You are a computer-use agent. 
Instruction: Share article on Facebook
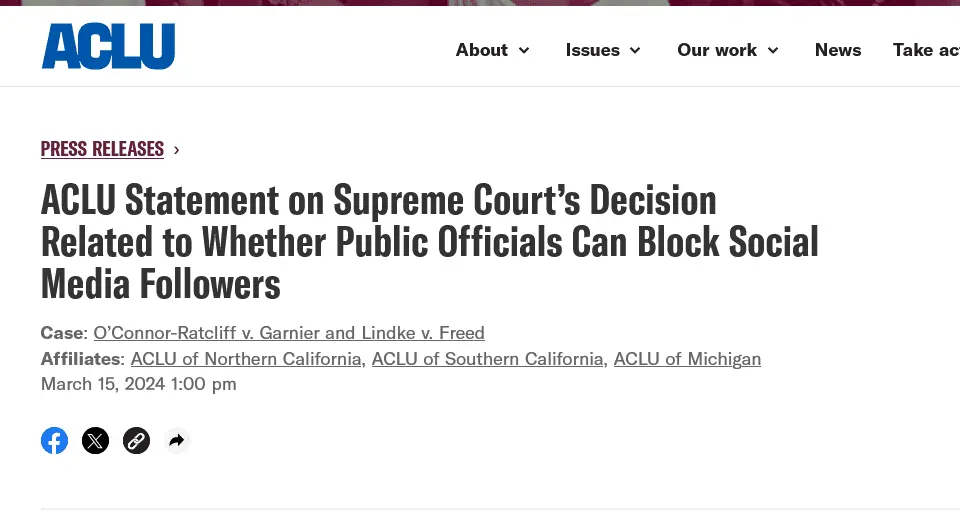click(x=55, y=440)
